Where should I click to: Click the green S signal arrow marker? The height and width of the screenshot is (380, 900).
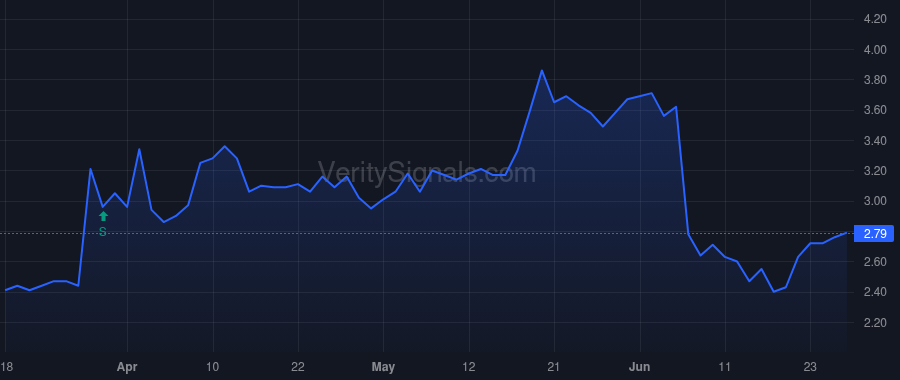pos(103,217)
